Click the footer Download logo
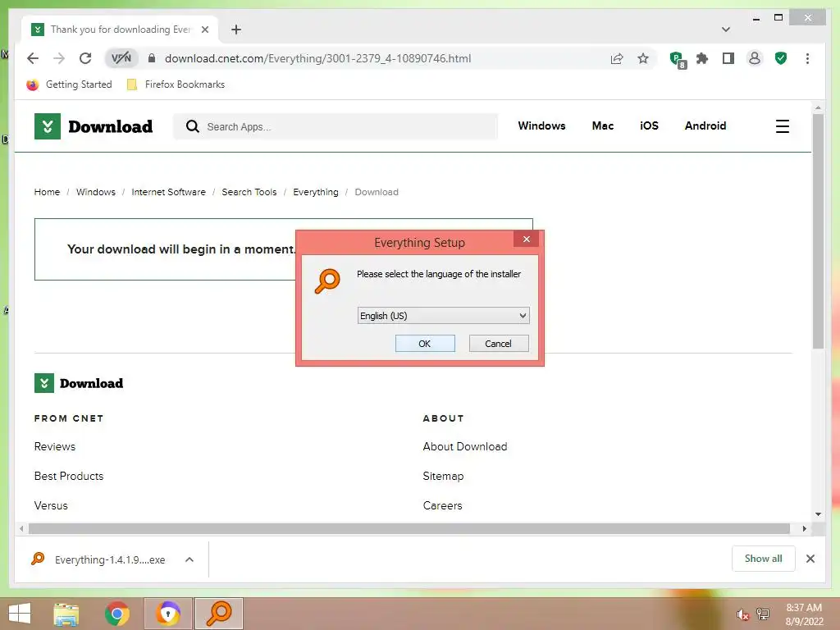The height and width of the screenshot is (630, 840). tap(79, 383)
